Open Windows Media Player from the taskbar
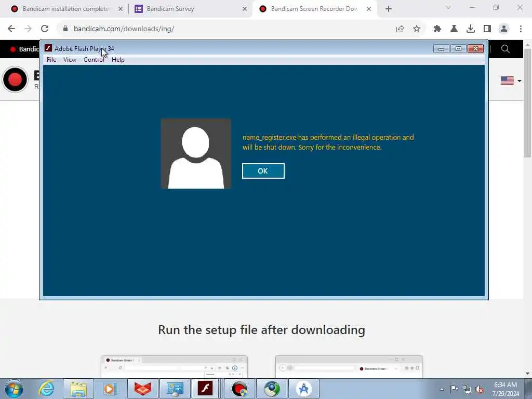Viewport: 532px width, 399px height. coord(110,389)
